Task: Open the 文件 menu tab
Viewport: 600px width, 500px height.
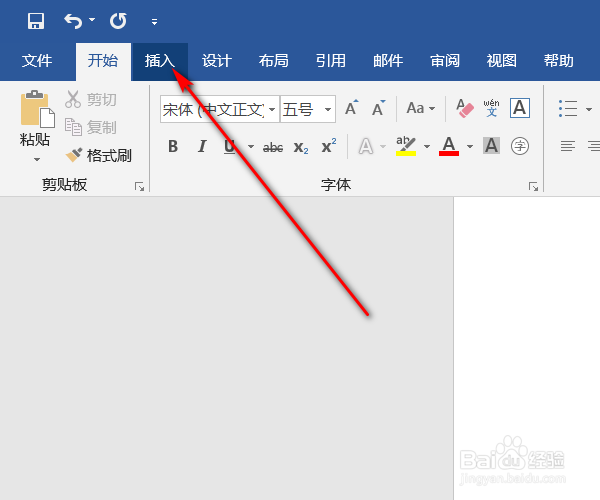Action: click(x=37, y=61)
